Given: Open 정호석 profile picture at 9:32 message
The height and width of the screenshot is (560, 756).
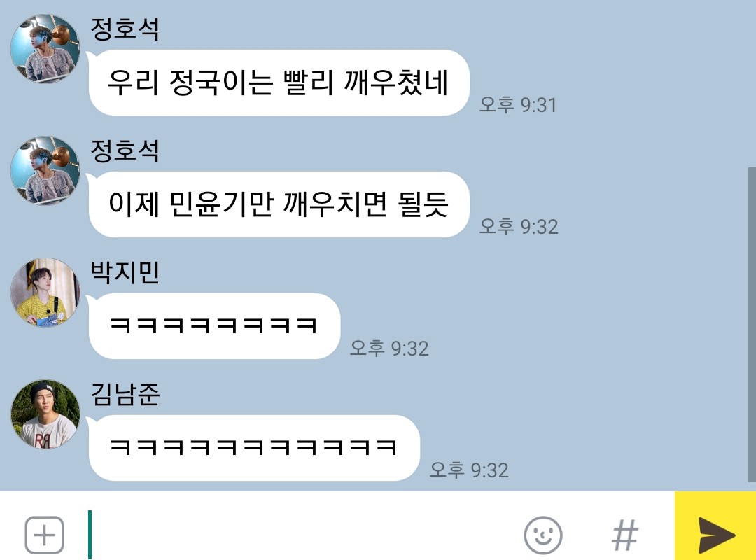Looking at the screenshot, I should pyautogui.click(x=45, y=170).
